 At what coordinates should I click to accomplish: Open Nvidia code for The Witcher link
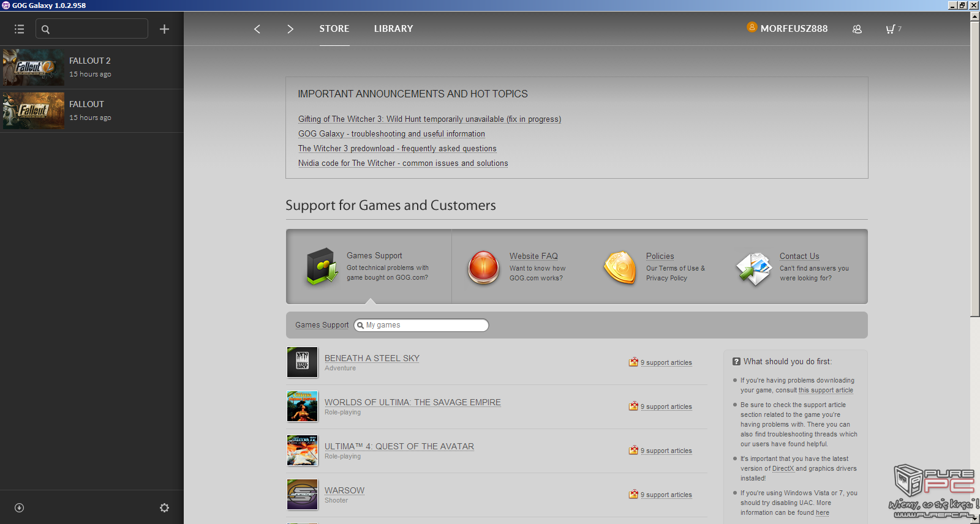click(403, 163)
